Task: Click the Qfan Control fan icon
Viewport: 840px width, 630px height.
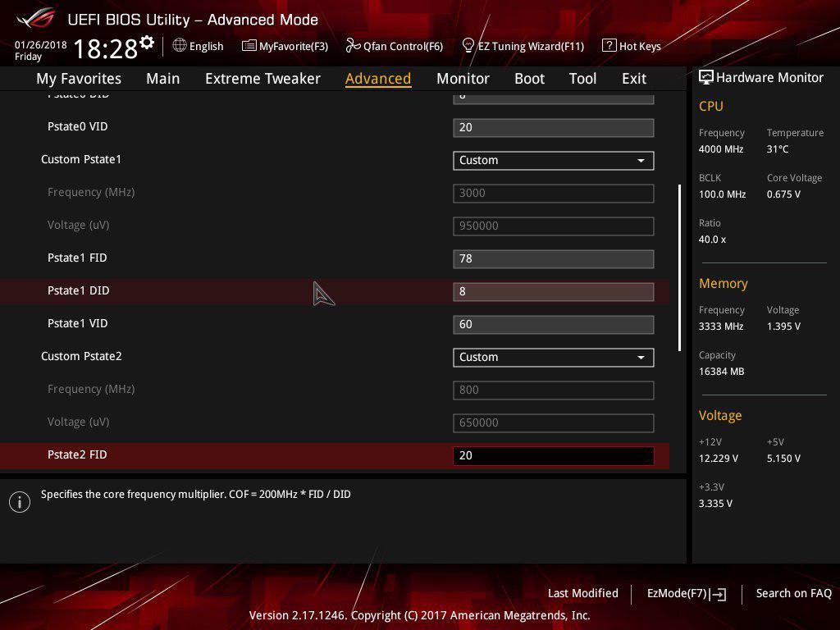Action: pyautogui.click(x=353, y=46)
